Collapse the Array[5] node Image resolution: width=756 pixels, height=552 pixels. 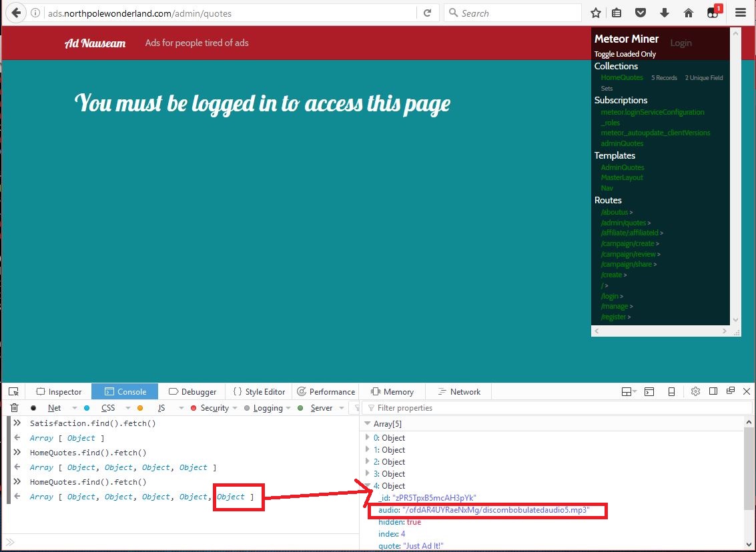[367, 424]
